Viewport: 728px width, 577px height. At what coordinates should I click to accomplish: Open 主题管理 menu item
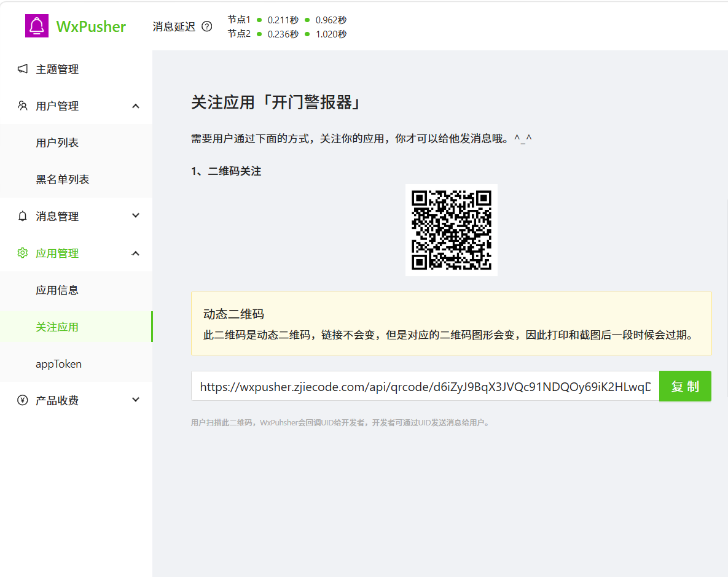76,69
